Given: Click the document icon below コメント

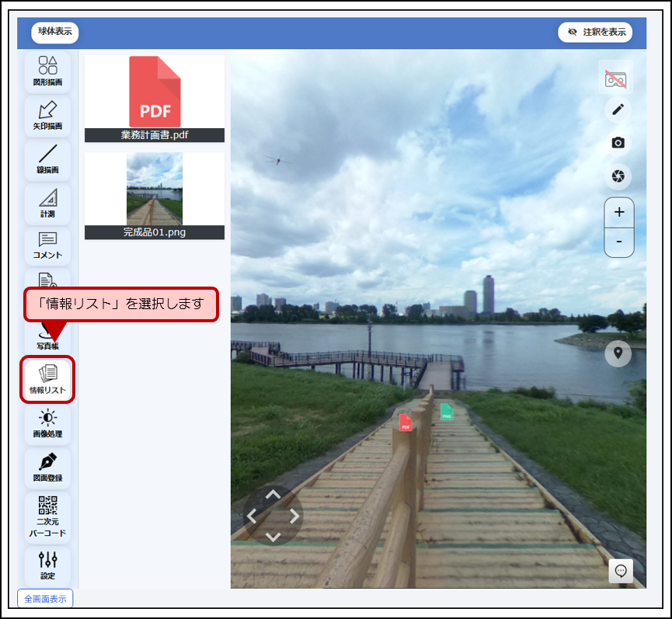Looking at the screenshot, I should (47, 279).
